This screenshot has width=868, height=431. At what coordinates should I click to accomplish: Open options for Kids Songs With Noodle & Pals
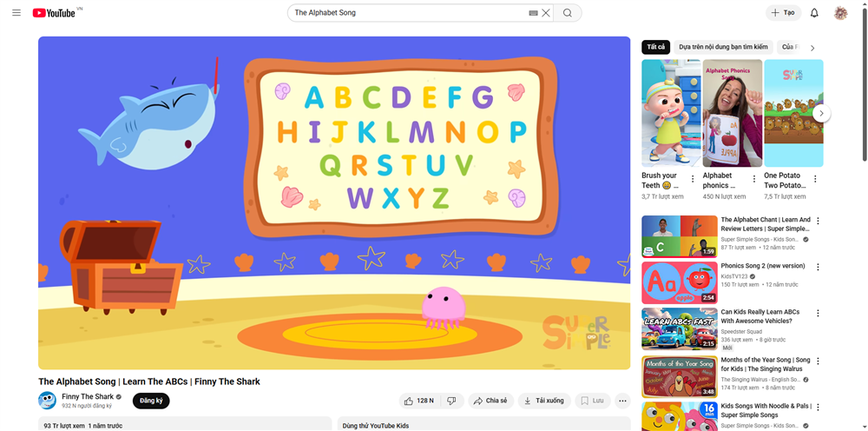pos(818,407)
